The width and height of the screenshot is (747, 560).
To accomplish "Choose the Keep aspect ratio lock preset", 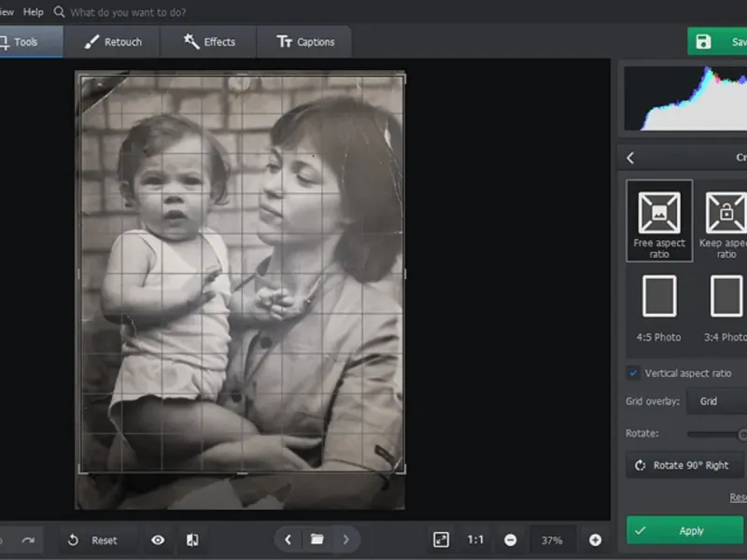I will [726, 220].
